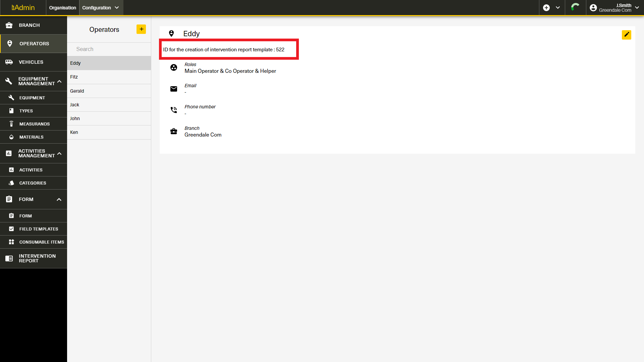Click the Email envelope icon
The height and width of the screenshot is (362, 644).
pos(174,89)
